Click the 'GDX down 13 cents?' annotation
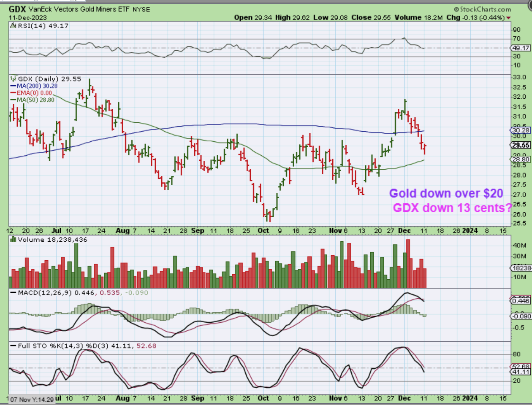The height and width of the screenshot is (405, 532). 452,208
